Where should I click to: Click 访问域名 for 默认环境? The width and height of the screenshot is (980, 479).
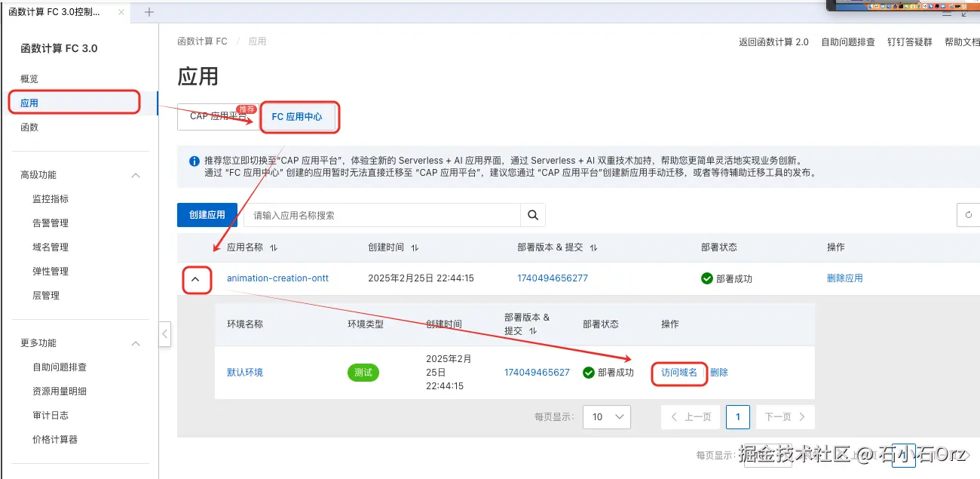(679, 373)
